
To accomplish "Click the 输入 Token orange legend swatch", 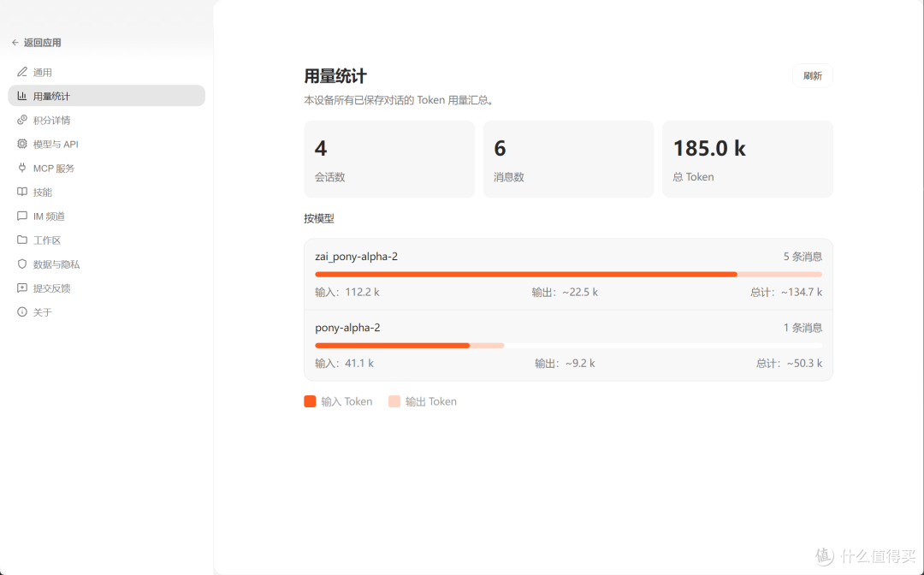I will click(310, 401).
